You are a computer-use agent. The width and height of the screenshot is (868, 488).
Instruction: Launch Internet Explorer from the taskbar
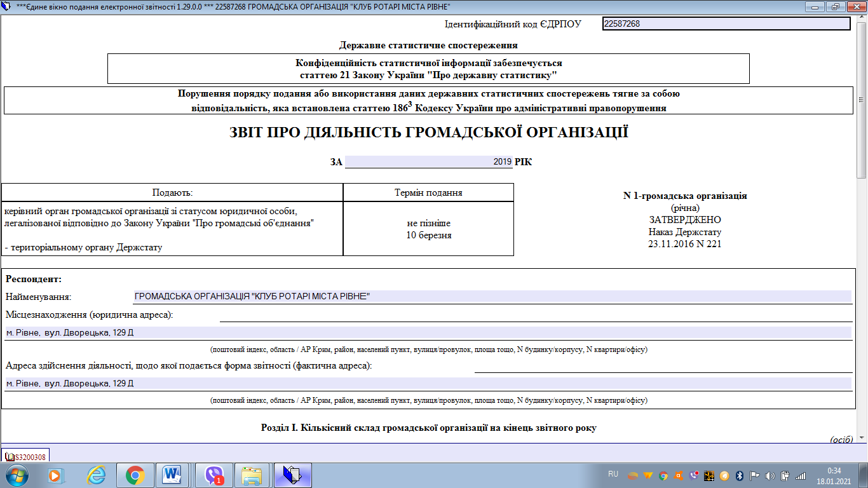pyautogui.click(x=96, y=475)
